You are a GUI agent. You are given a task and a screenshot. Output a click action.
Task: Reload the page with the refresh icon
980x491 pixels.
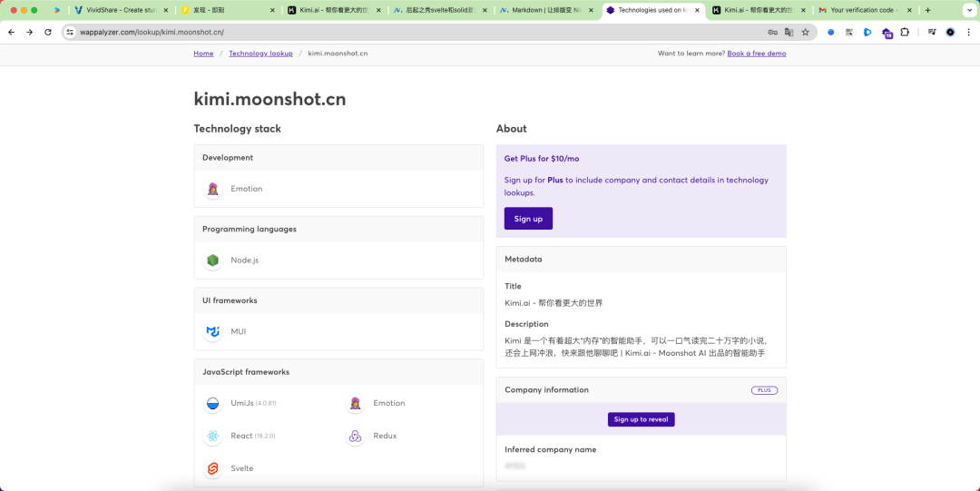[x=48, y=32]
